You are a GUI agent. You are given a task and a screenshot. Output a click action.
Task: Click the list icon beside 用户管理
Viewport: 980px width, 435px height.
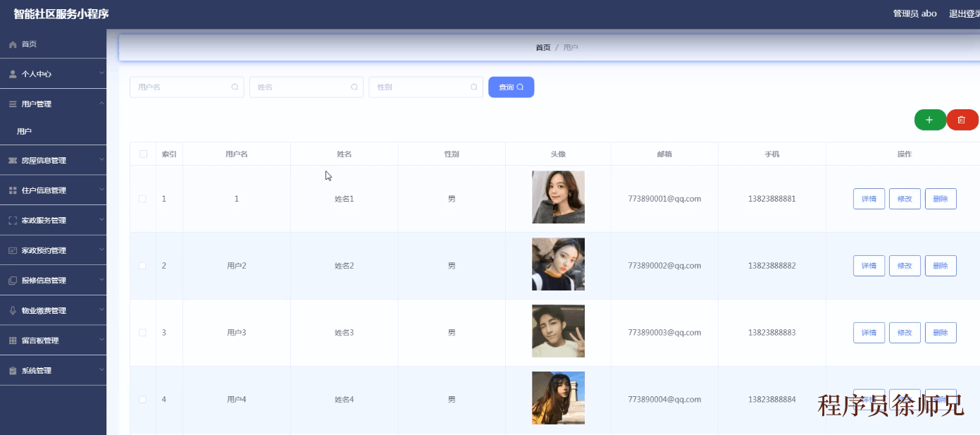pos(13,104)
